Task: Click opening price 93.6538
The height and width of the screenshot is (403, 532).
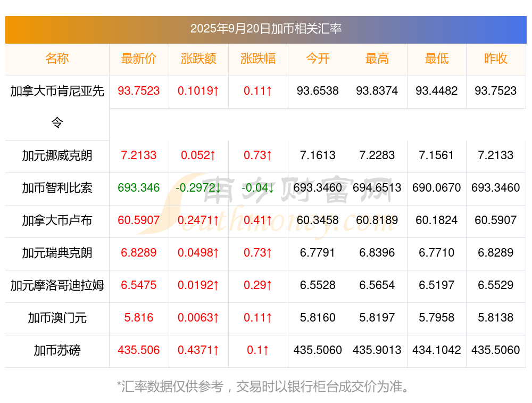Action: (x=318, y=91)
